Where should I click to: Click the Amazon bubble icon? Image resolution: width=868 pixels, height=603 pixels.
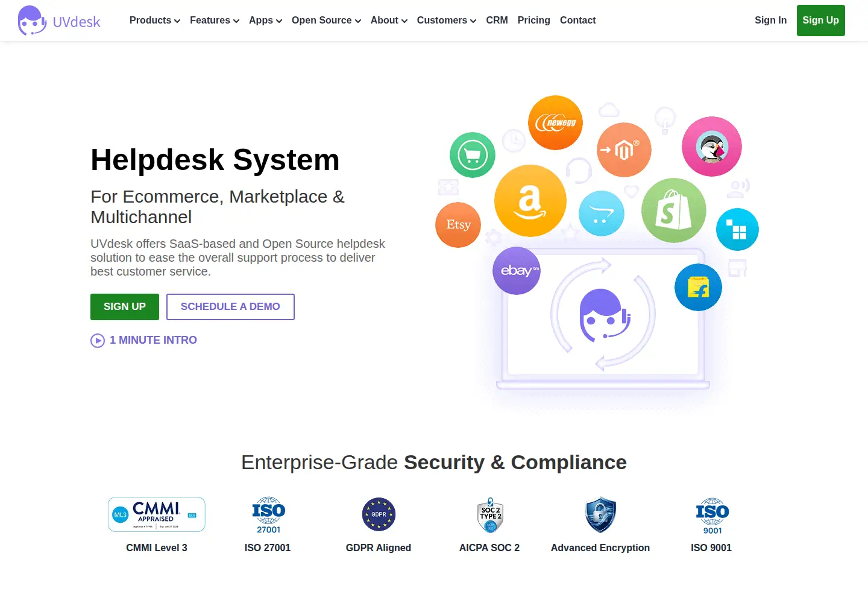[x=530, y=201]
